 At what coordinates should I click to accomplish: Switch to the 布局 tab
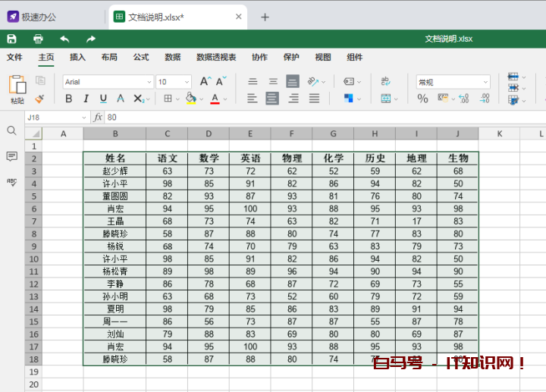pos(109,57)
